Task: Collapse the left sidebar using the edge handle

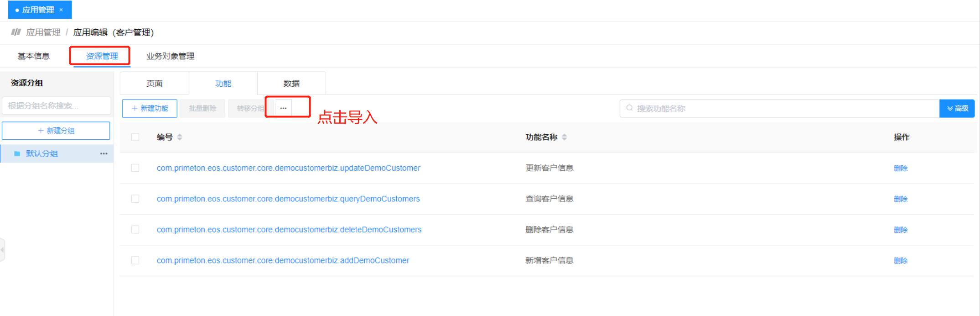Action: 2,250
